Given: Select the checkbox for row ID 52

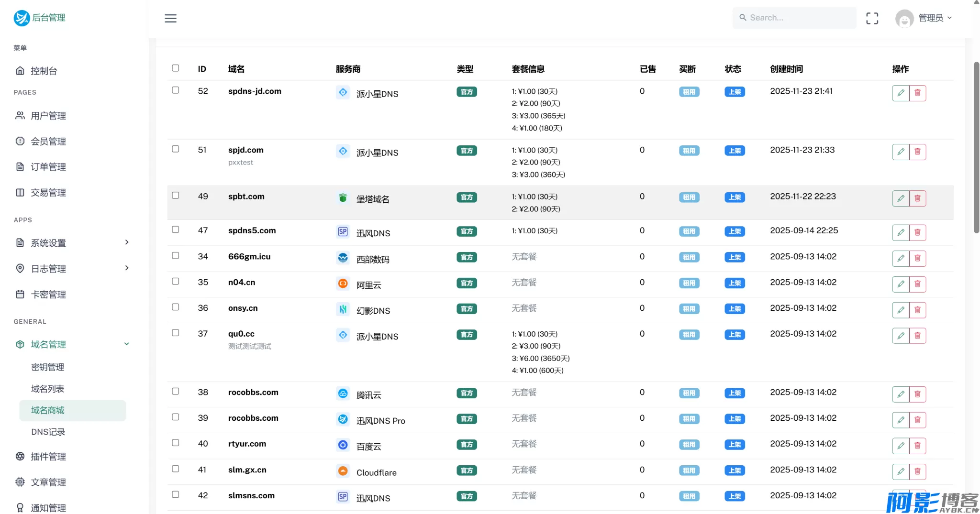Looking at the screenshot, I should point(176,90).
